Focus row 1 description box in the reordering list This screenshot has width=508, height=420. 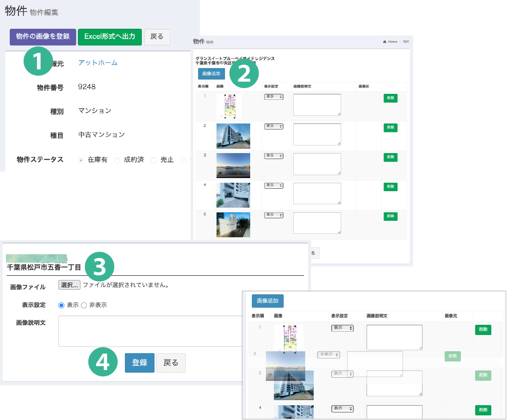click(x=395, y=337)
